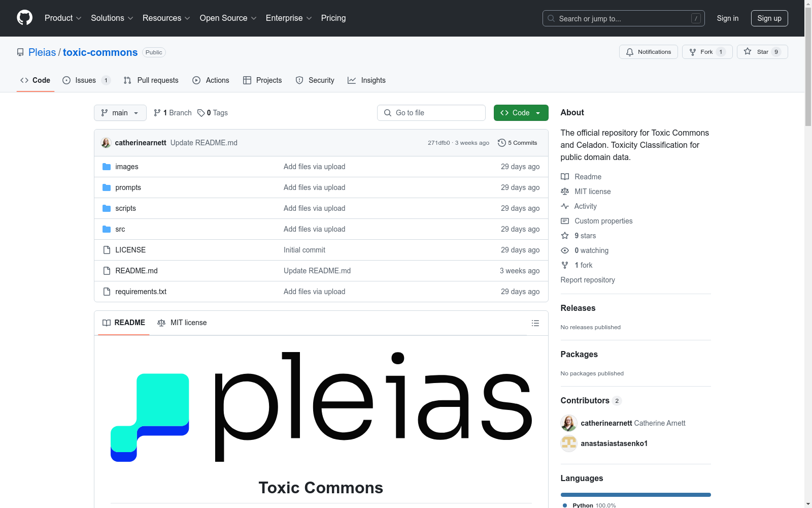Click the tags icon next to 0 Tags
Screen dimensions: 812x508
pyautogui.click(x=201, y=113)
